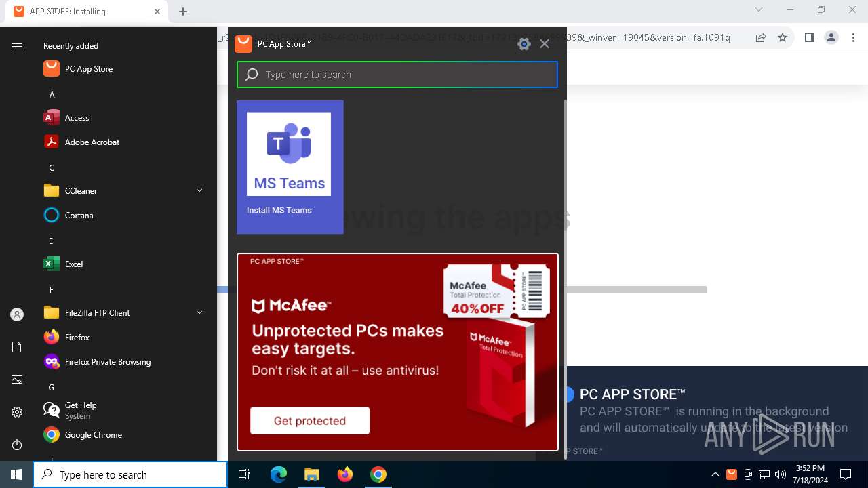This screenshot has height=488, width=868.
Task: Close the PC App Store panel
Action: tap(545, 44)
